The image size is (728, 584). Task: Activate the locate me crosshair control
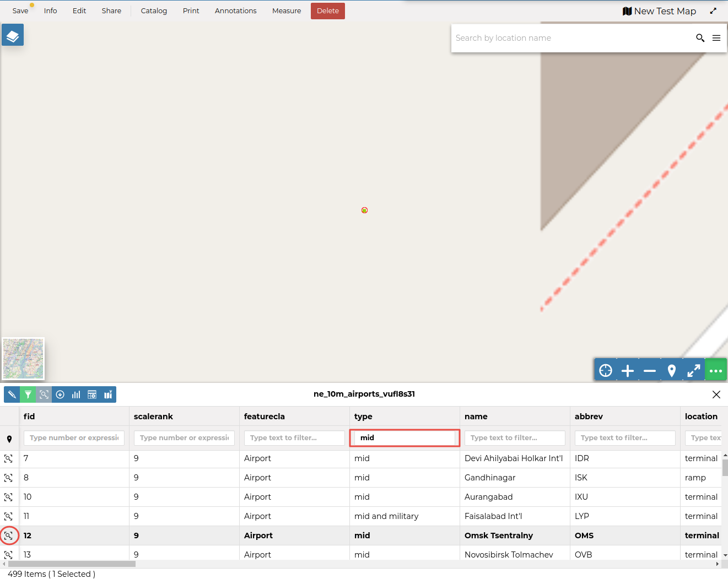605,370
